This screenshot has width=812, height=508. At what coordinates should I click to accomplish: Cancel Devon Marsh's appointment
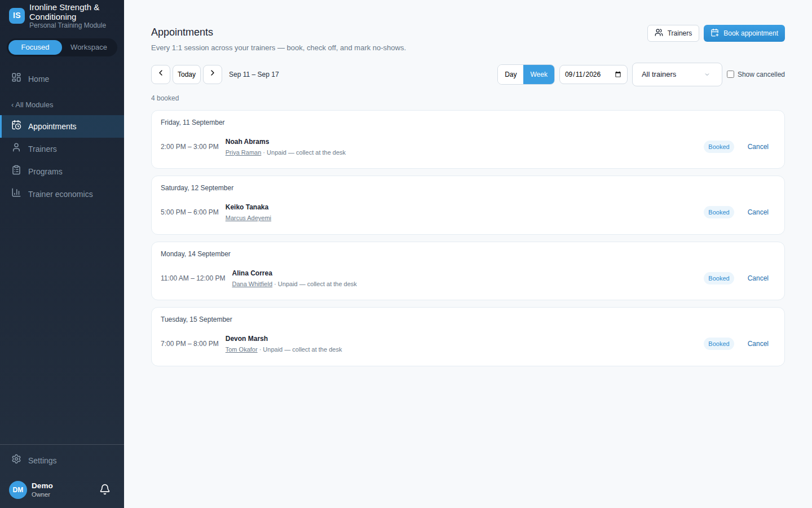tap(758, 344)
